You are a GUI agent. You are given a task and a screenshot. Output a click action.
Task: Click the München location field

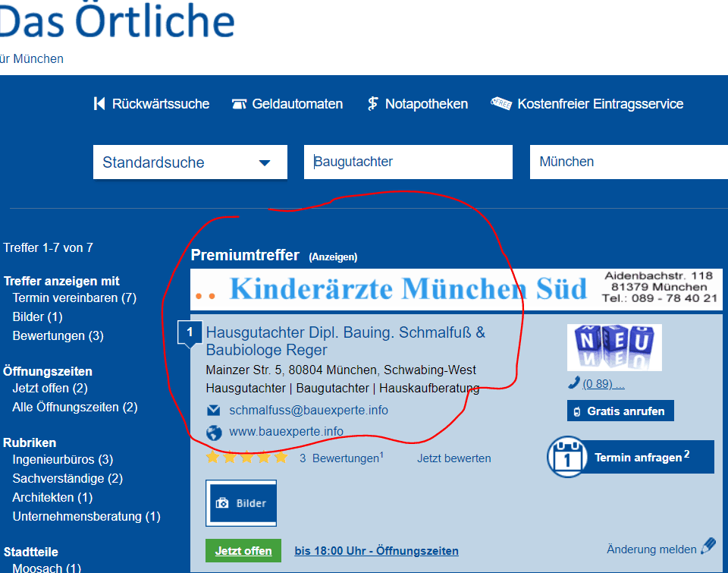click(629, 162)
